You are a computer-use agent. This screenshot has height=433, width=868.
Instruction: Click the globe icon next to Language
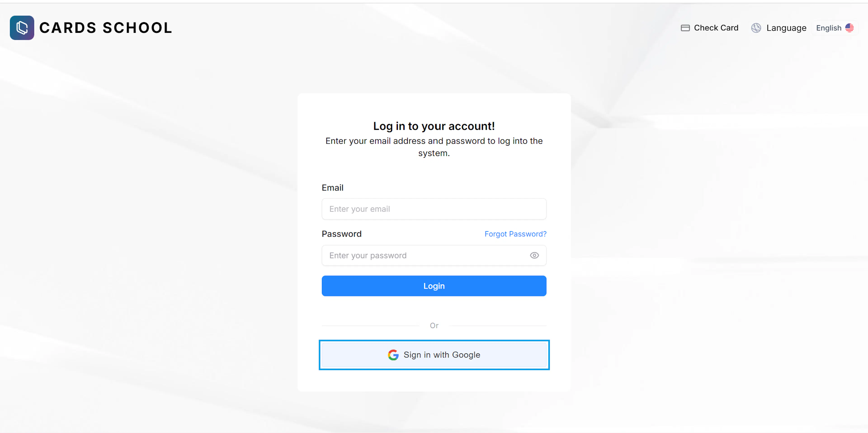(756, 28)
